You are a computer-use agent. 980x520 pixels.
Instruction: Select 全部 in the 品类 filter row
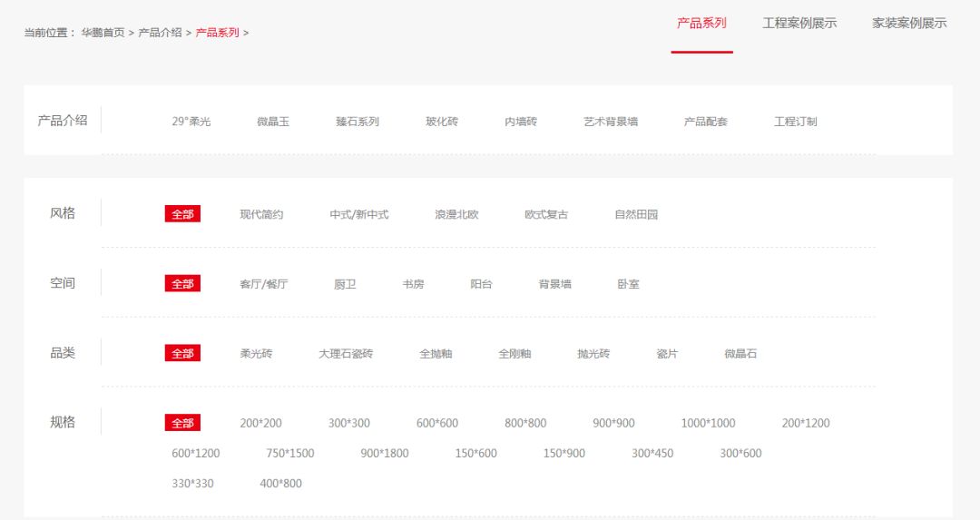pyautogui.click(x=182, y=354)
